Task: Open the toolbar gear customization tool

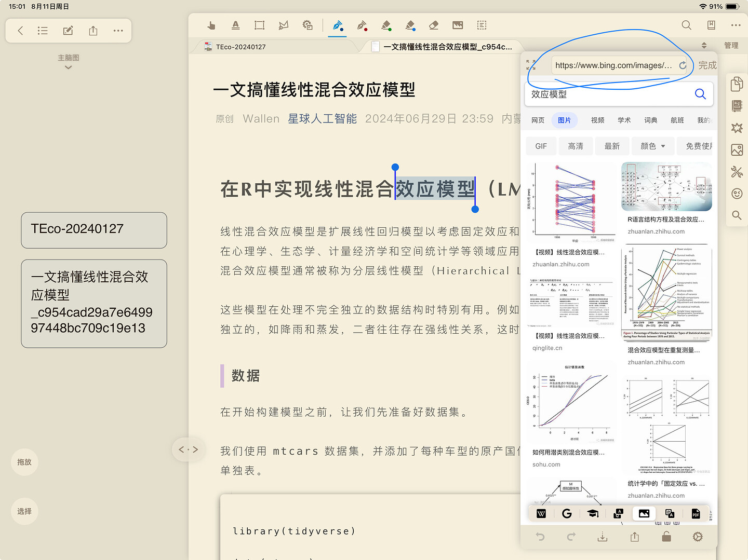Action: click(308, 25)
